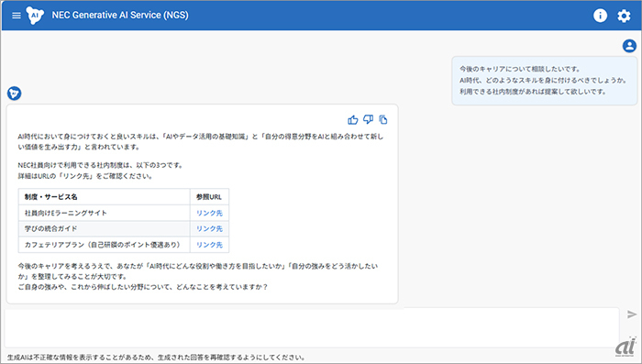The width and height of the screenshot is (642, 364).
Task: Click the 制度・サービス名 column header
Action: pos(104,196)
